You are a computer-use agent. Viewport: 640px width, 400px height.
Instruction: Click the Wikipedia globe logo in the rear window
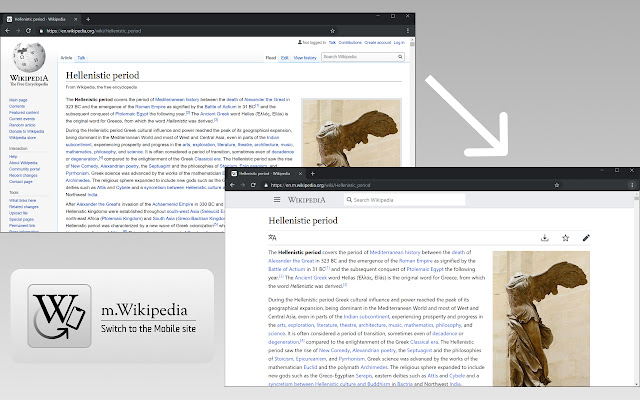(x=29, y=57)
